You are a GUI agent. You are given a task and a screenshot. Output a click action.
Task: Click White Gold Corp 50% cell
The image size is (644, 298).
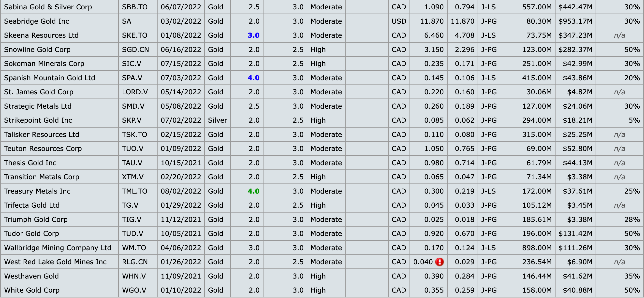[x=632, y=290]
